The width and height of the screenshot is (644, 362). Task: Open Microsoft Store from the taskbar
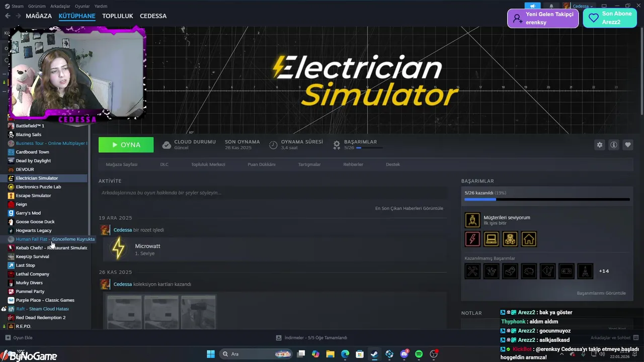tap(360, 354)
